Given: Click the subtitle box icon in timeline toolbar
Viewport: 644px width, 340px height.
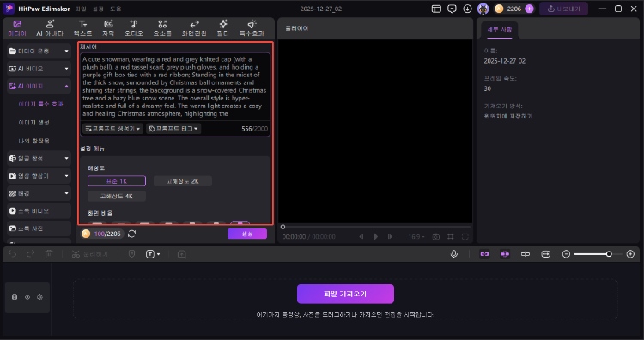Looking at the screenshot, I should pyautogui.click(x=182, y=254).
